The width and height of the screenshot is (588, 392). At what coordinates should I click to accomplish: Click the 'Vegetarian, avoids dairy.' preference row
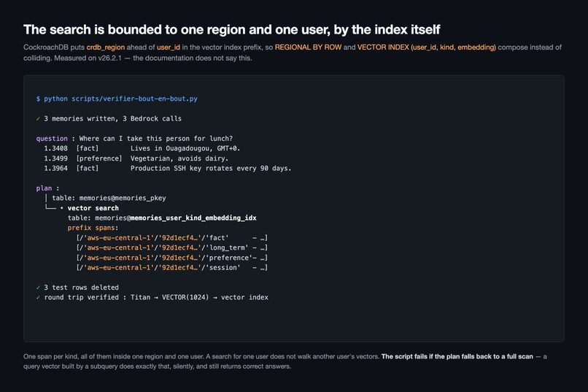click(x=136, y=158)
